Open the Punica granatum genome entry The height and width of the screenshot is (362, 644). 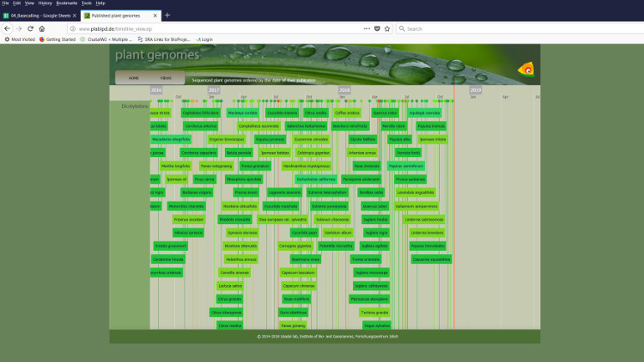pos(255,166)
